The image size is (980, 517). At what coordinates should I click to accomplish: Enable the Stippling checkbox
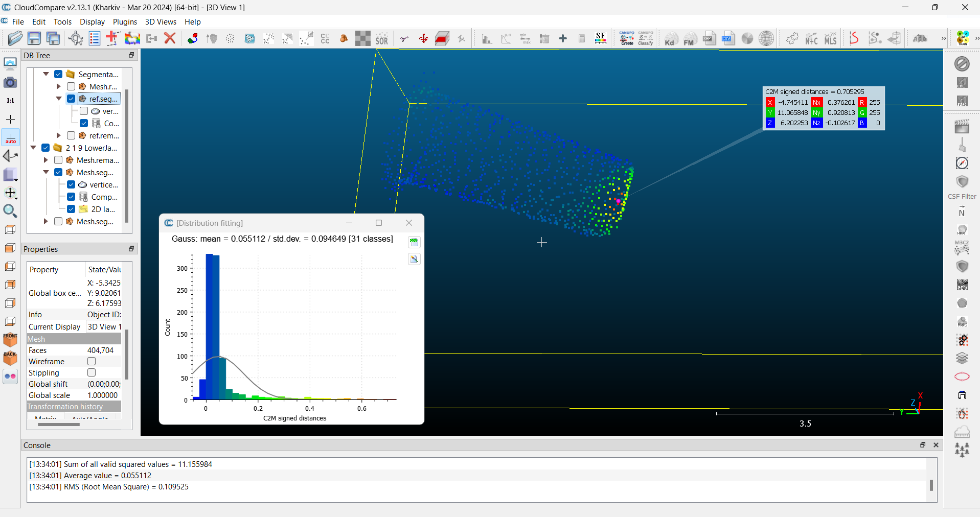(92, 373)
